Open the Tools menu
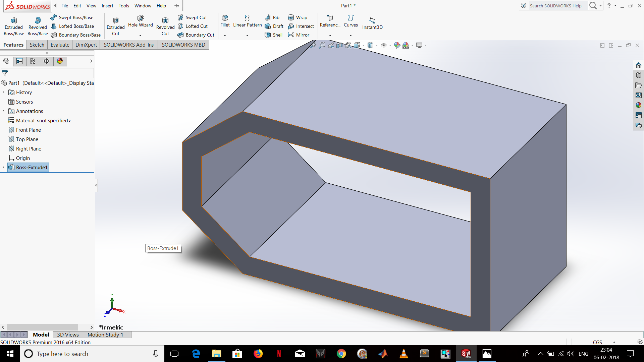Screen dimensions: 644x362 pos(124,6)
